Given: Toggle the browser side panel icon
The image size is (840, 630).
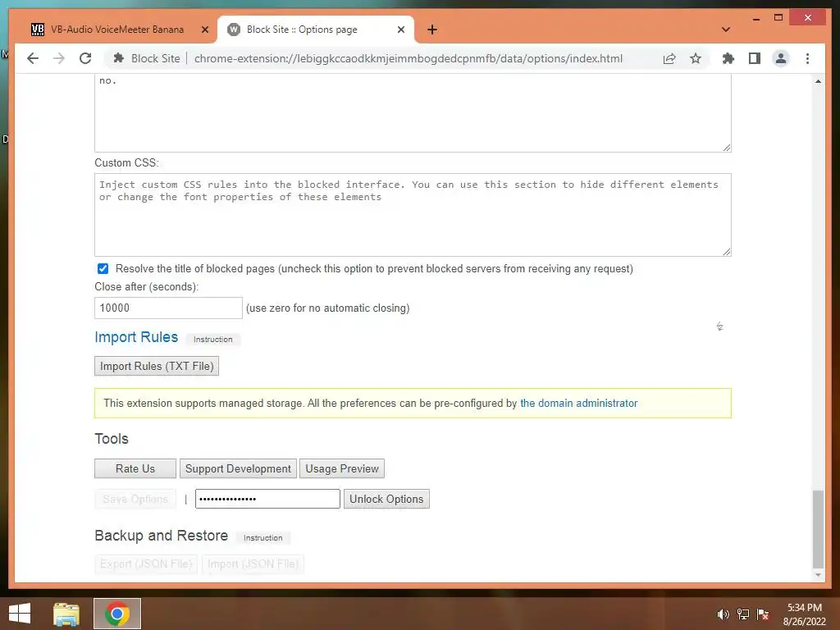Looking at the screenshot, I should pyautogui.click(x=755, y=58).
